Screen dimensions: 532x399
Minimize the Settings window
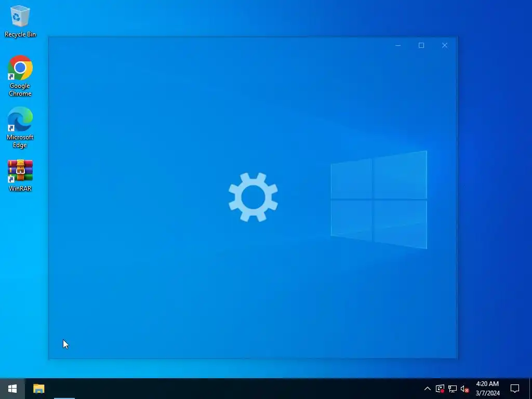[x=398, y=46]
